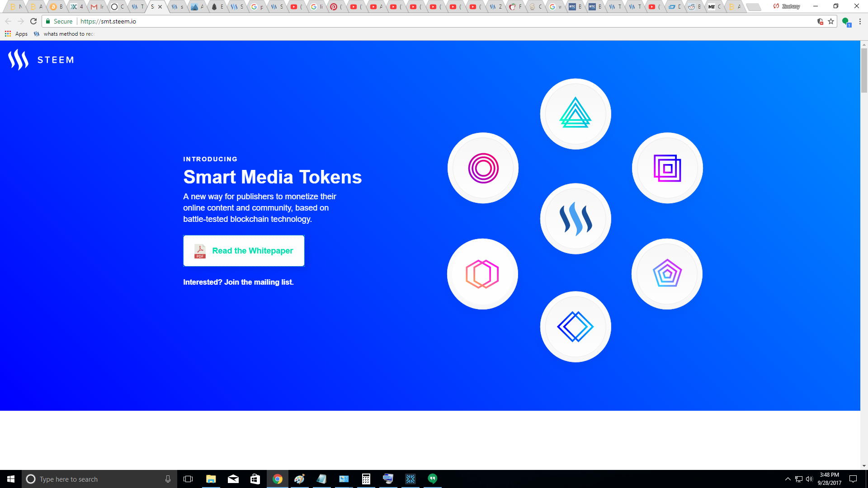Screen dimensions: 868x488
Task: Select the magenta concentric circles token icon
Action: [483, 168]
